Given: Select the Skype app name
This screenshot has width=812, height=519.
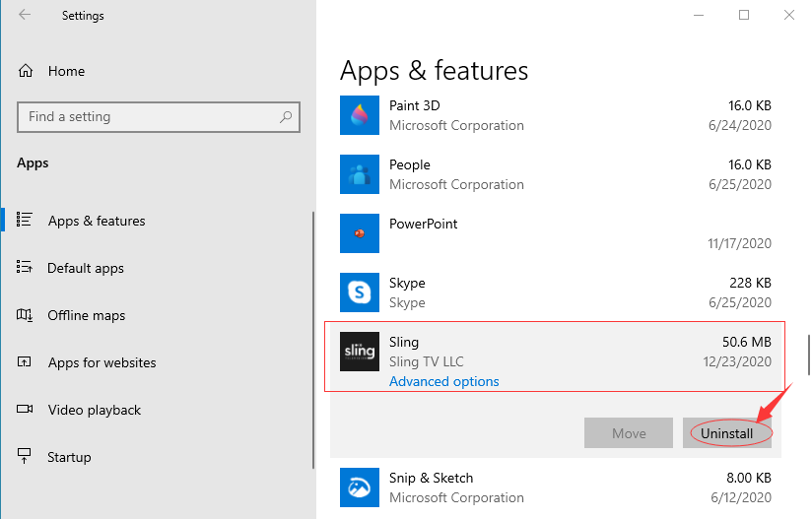Looking at the screenshot, I should click(407, 283).
